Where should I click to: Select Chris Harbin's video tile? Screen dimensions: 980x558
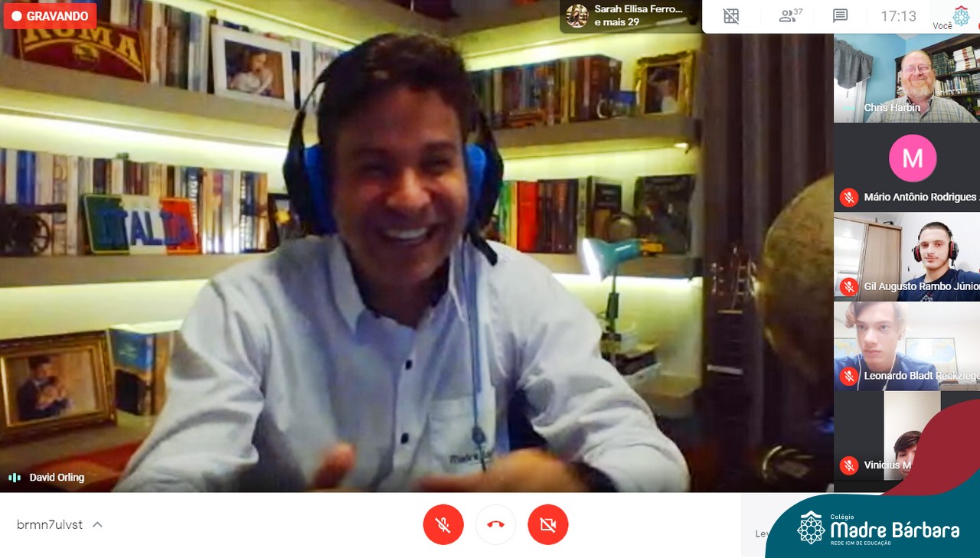pyautogui.click(x=906, y=77)
